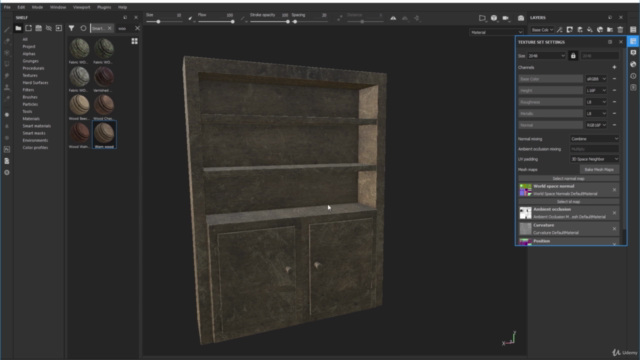Select the Projection tool in left toolbar

[7, 53]
